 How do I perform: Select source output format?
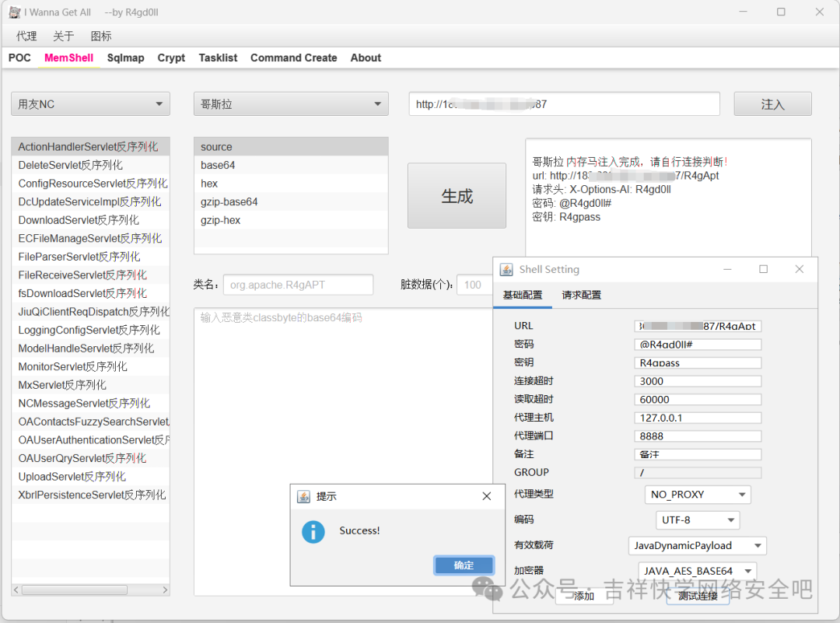click(x=291, y=147)
